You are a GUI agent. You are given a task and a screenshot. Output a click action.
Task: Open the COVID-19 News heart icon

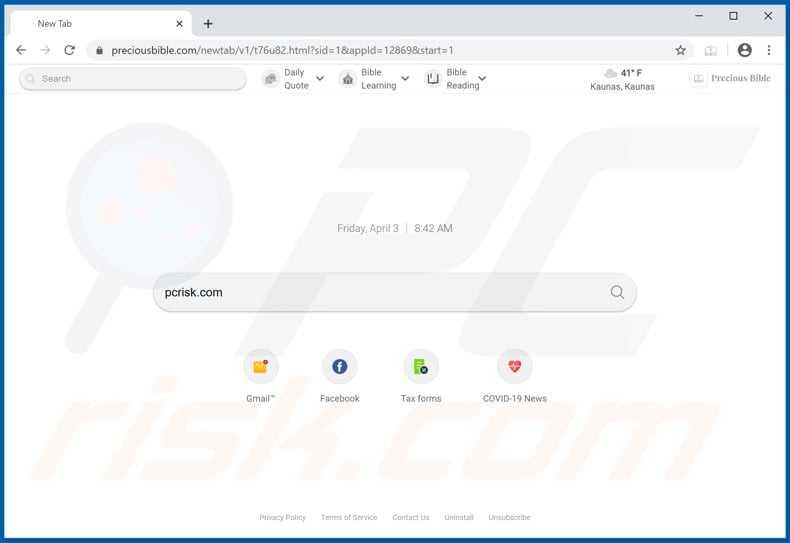pyautogui.click(x=514, y=367)
